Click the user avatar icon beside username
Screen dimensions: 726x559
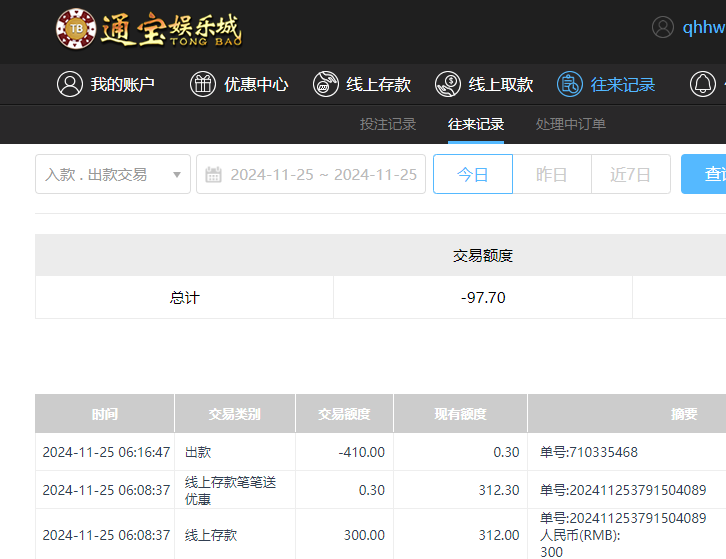tap(663, 27)
